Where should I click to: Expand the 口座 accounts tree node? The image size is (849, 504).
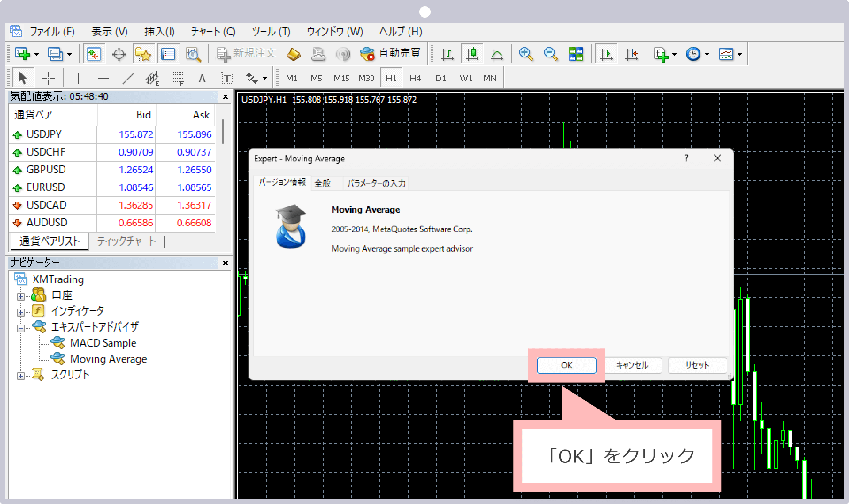(x=20, y=296)
